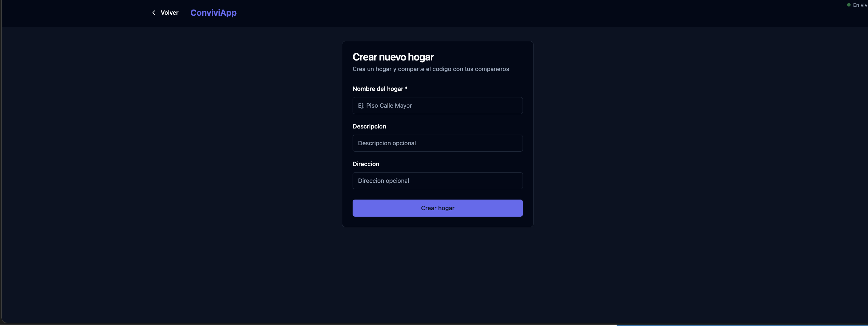Click the "En vivo" status text

[860, 5]
